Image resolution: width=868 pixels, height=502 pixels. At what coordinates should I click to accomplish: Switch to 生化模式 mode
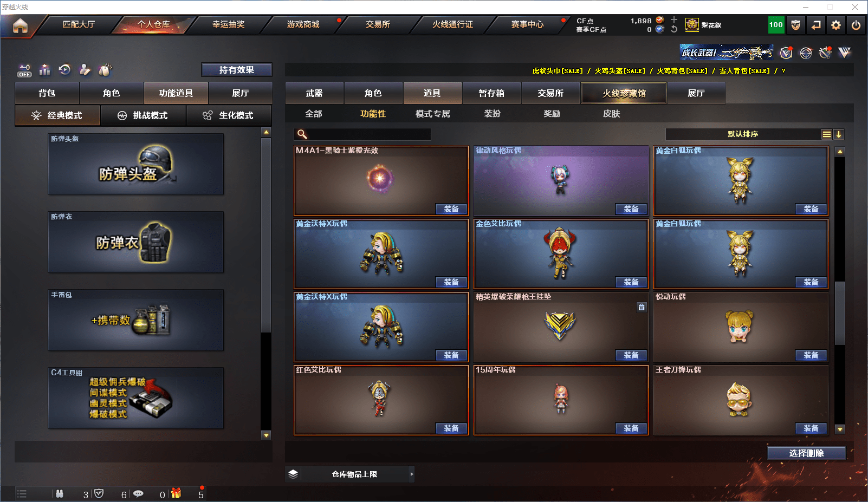click(229, 115)
